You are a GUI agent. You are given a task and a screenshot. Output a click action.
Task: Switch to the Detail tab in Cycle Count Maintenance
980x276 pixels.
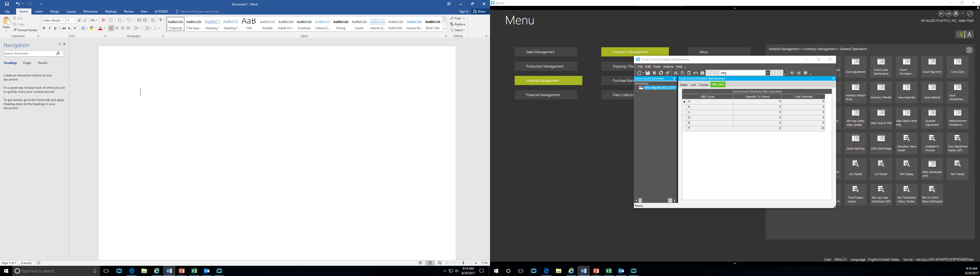684,85
